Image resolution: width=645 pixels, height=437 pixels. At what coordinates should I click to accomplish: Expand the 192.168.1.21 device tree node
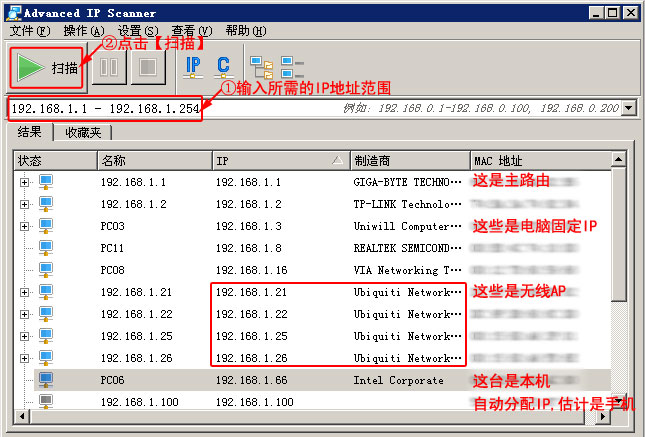pyautogui.click(x=24, y=292)
